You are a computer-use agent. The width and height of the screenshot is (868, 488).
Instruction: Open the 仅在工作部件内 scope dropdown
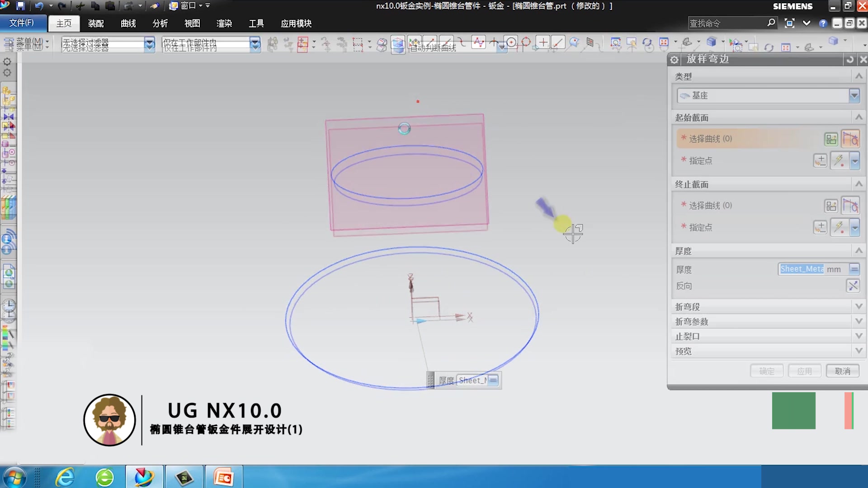(x=211, y=44)
